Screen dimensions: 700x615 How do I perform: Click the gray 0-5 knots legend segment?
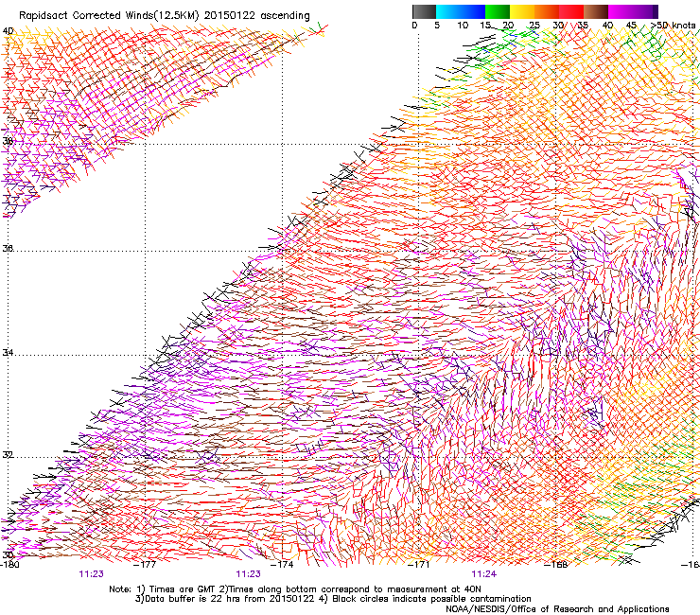(424, 11)
